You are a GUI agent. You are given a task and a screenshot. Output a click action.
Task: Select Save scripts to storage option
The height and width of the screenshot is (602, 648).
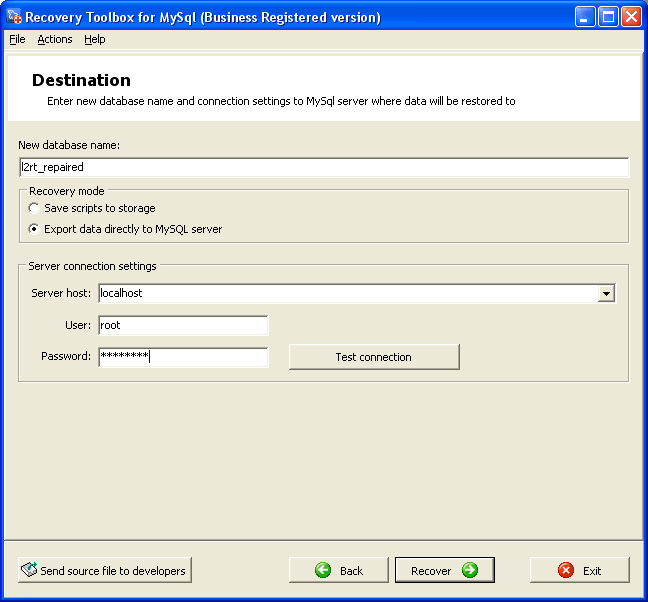tap(35, 209)
